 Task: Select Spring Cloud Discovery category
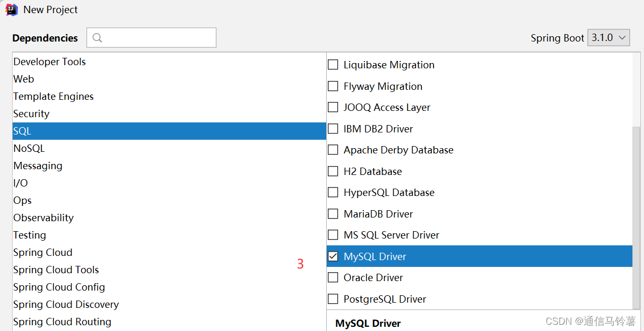click(169, 304)
